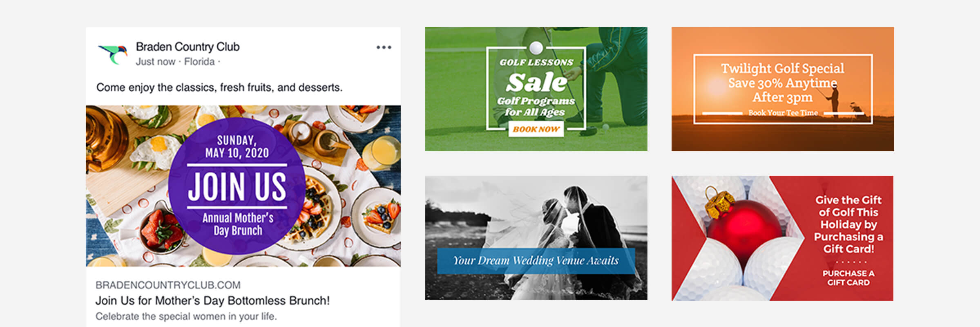Open 'Join Us for Mother's Day Bottomless Brunch!' headline

click(212, 301)
